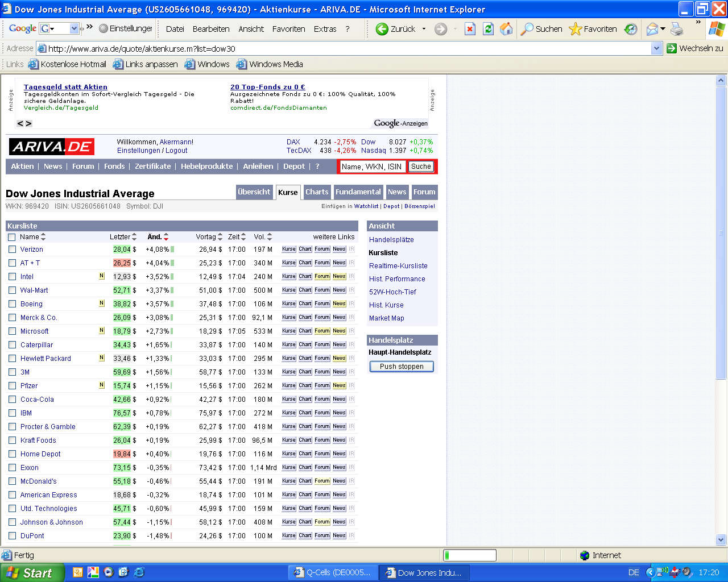
Task: Open the Datei menu
Action: pyautogui.click(x=175, y=29)
